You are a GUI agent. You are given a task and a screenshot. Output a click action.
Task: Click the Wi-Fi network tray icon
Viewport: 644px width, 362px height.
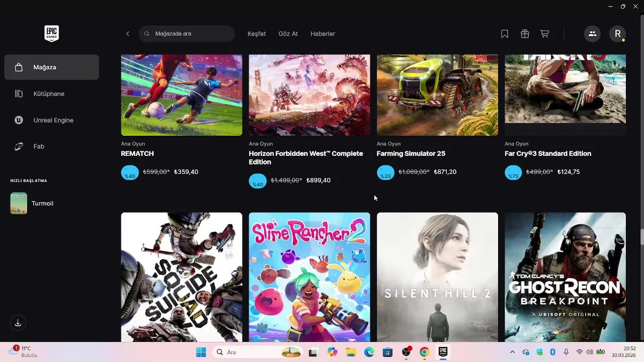point(580,352)
